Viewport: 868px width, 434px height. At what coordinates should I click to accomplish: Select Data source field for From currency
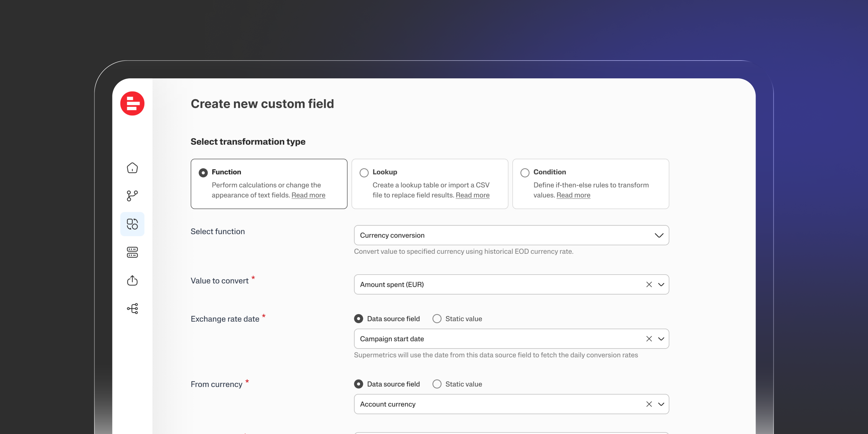[x=359, y=384]
